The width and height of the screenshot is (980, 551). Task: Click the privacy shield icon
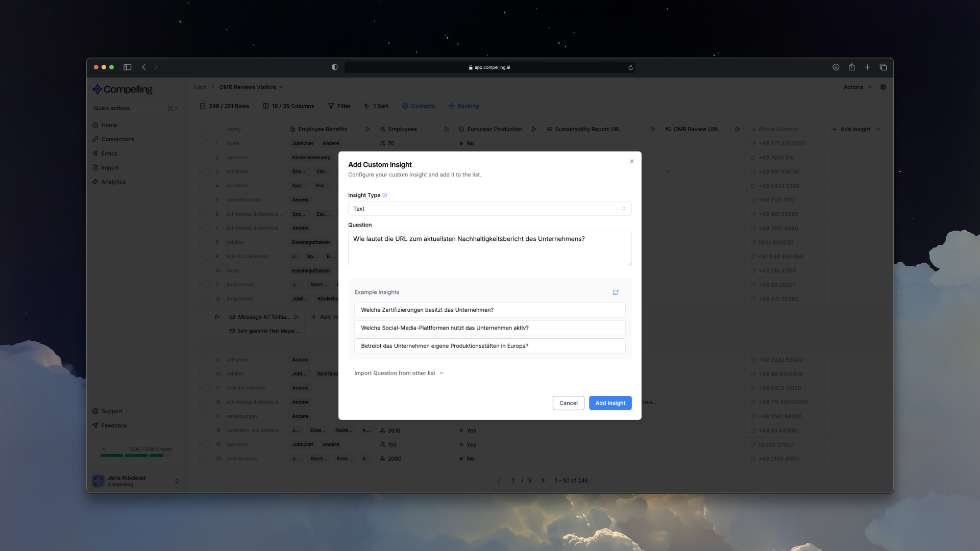(334, 67)
